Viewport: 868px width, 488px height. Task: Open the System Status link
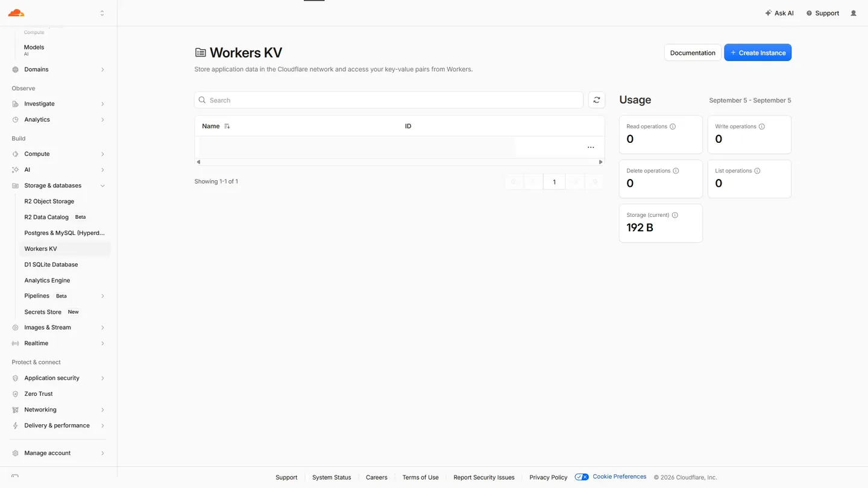click(x=332, y=477)
